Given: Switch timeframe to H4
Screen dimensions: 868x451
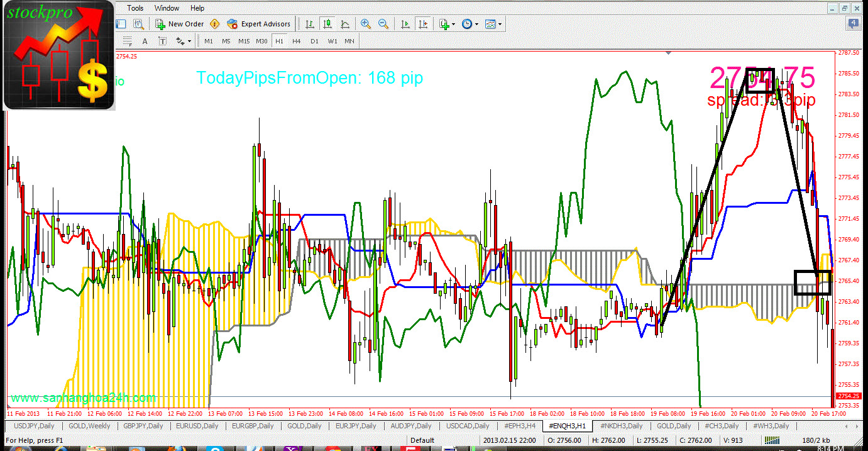Looking at the screenshot, I should 297,42.
